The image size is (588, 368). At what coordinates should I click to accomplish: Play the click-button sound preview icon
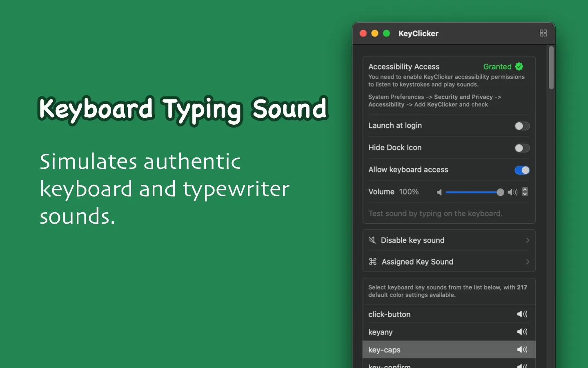pyautogui.click(x=522, y=314)
